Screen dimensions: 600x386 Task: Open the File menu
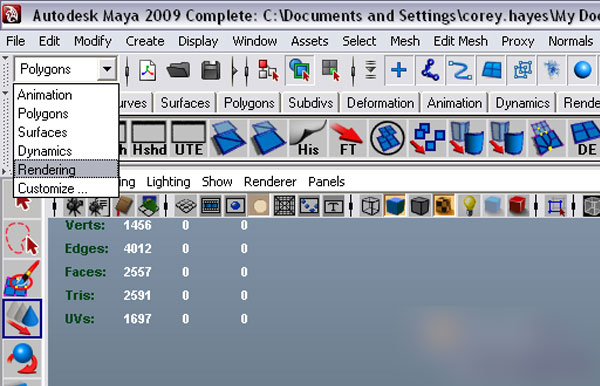16,41
